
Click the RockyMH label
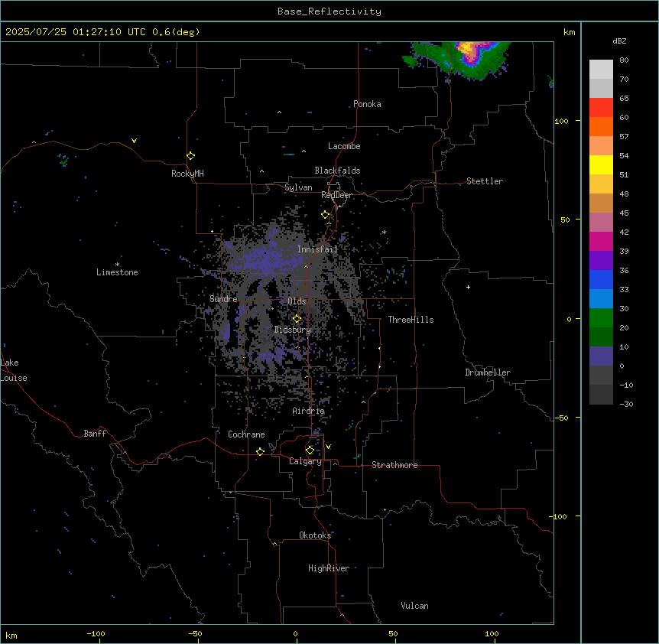[x=187, y=174]
